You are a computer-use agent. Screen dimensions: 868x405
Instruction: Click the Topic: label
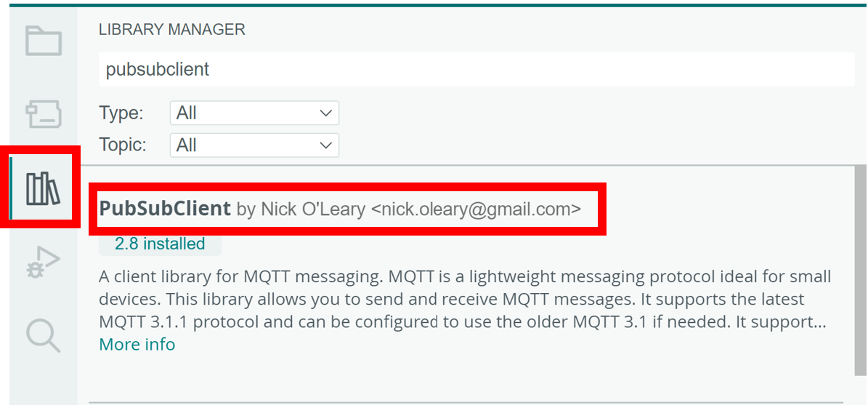123,145
